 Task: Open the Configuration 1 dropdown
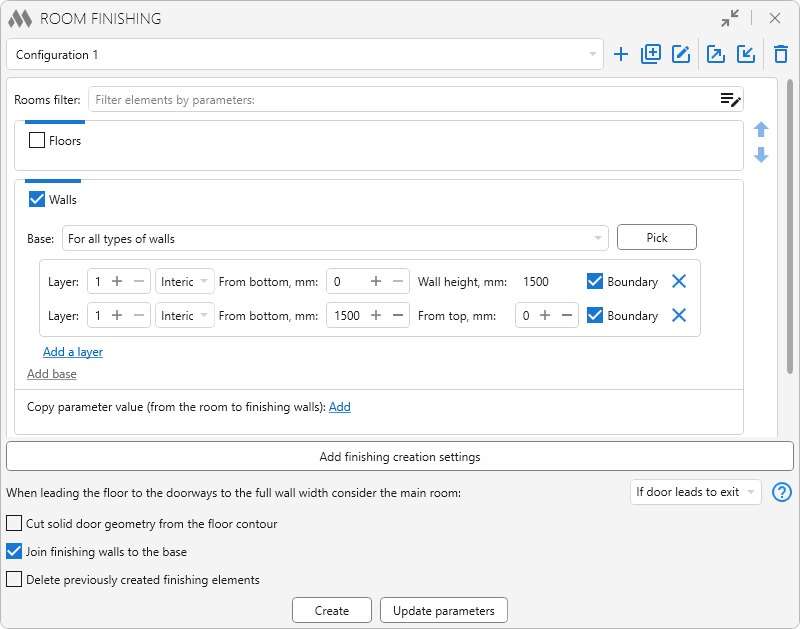pyautogui.click(x=305, y=54)
